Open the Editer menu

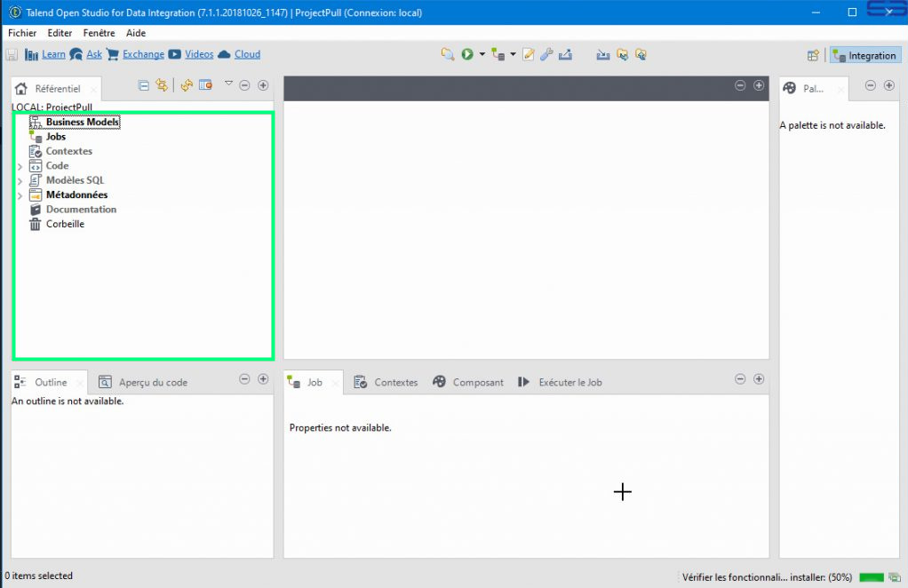point(60,33)
